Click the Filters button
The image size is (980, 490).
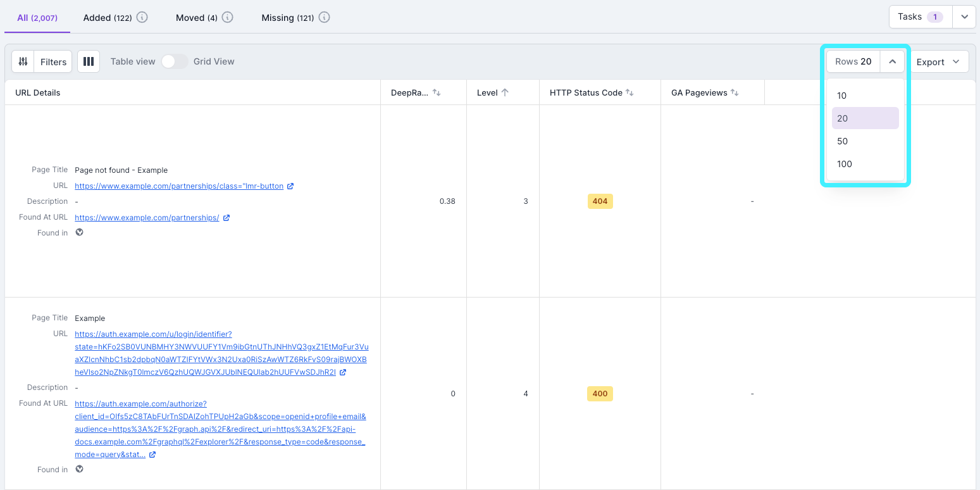[x=53, y=61]
